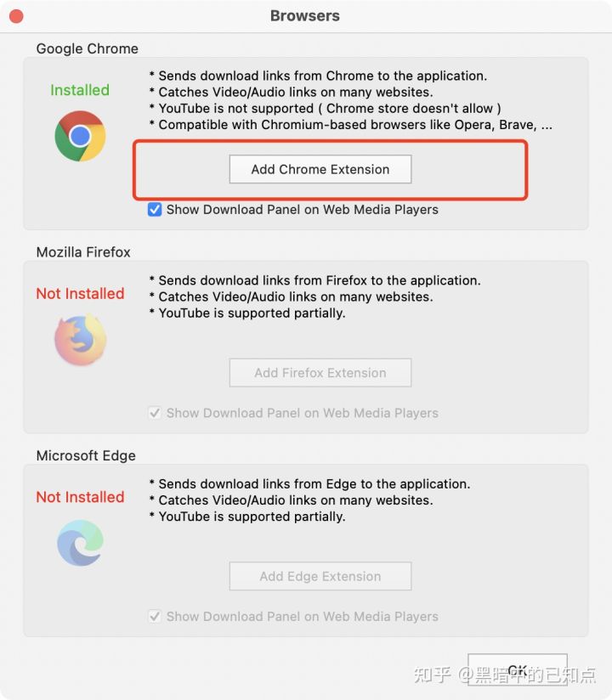Confirm the dialog with the OK button

518,669
